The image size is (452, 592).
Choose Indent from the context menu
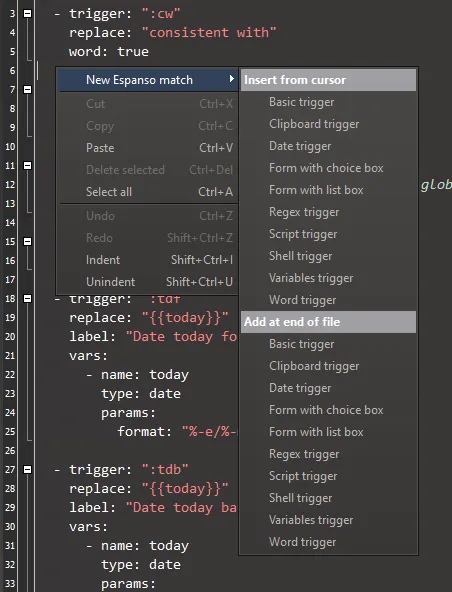pos(148,260)
